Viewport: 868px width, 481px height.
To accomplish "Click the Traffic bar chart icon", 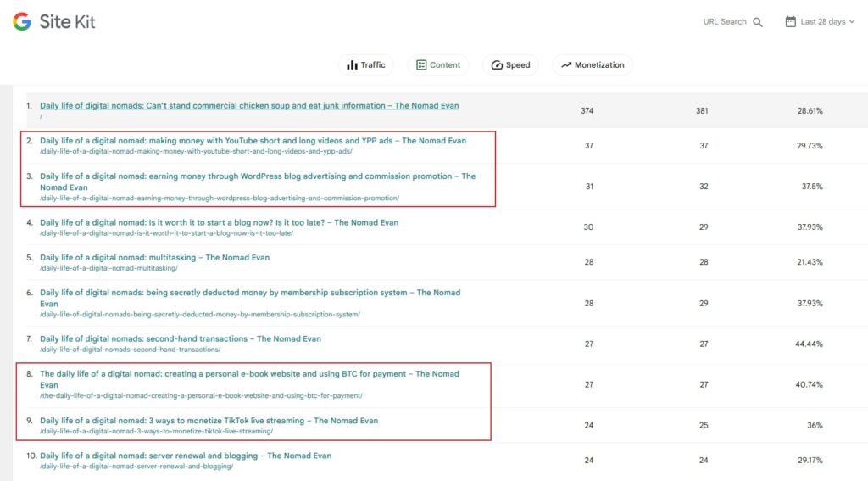I will click(351, 65).
